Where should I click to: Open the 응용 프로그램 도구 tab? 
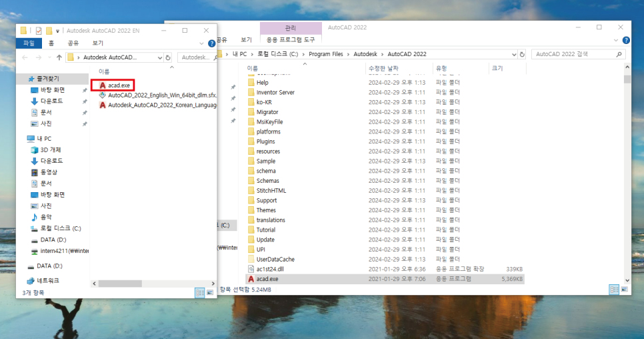tap(291, 40)
